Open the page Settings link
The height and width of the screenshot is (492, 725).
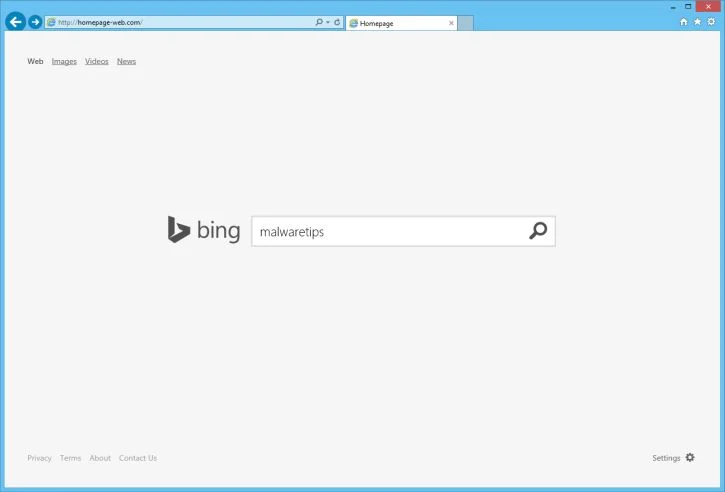[x=666, y=458]
